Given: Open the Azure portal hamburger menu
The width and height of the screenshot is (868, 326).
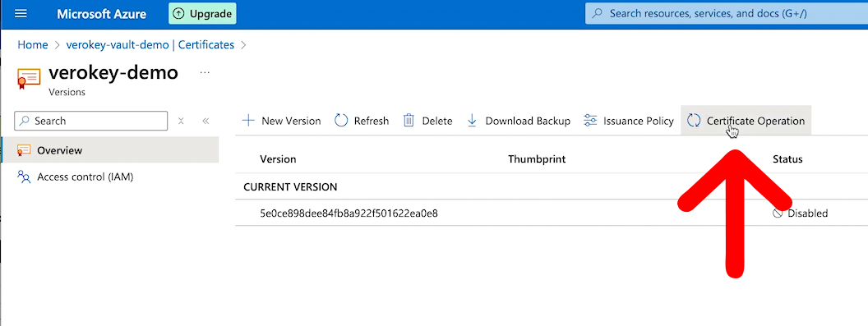Looking at the screenshot, I should click(21, 14).
